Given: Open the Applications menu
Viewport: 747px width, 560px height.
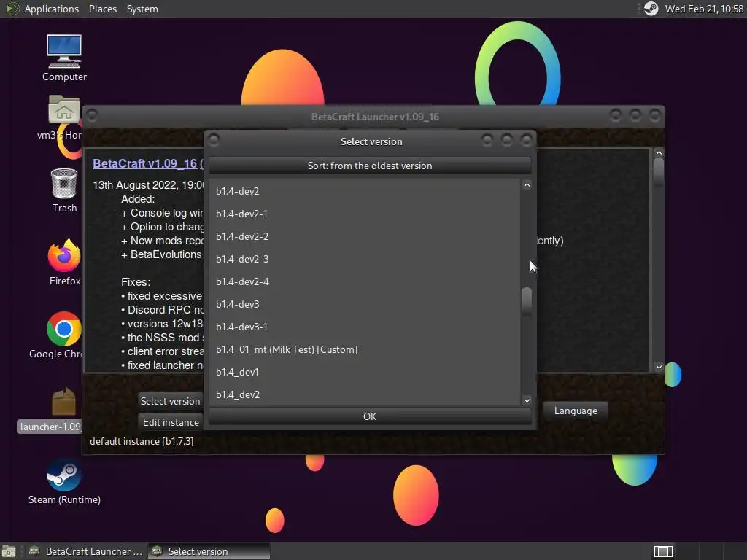Looking at the screenshot, I should (52, 9).
